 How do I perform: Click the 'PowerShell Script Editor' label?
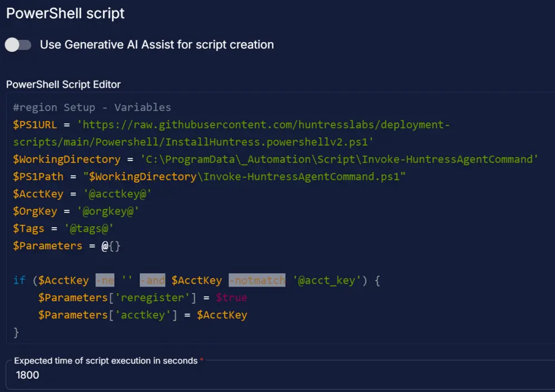(x=63, y=84)
